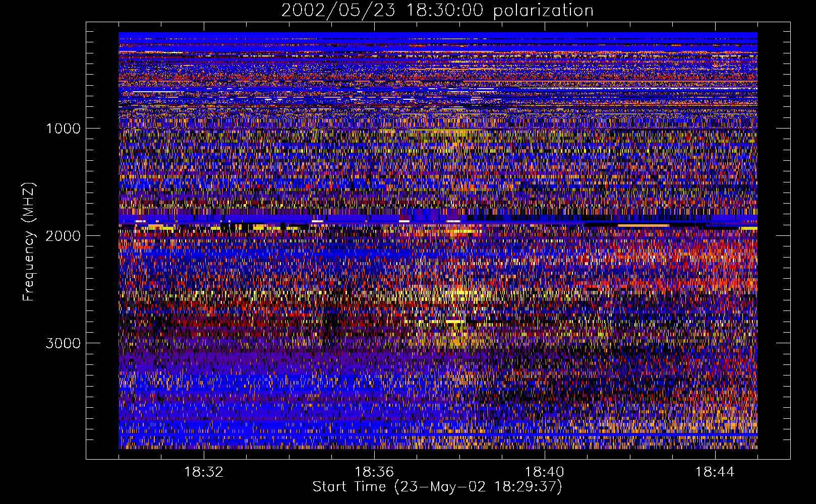The width and height of the screenshot is (816, 504).
Task: Click the "Start Time (23-May-02 18:29:37)" label
Action: (x=437, y=487)
